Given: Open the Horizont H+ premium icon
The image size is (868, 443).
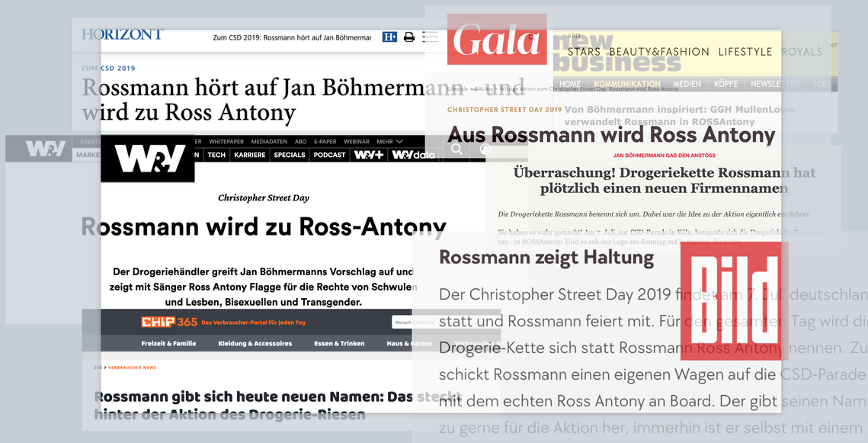Looking at the screenshot, I should [x=389, y=37].
